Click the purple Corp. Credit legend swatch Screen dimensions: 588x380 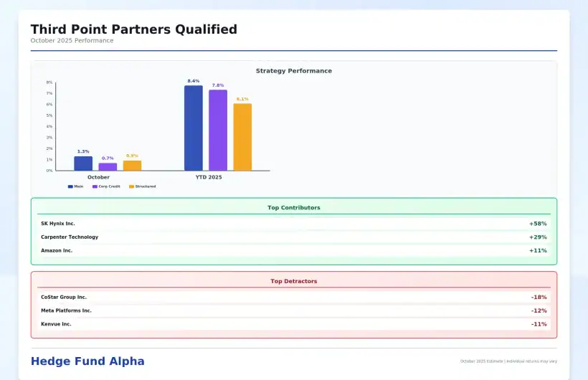point(94,186)
